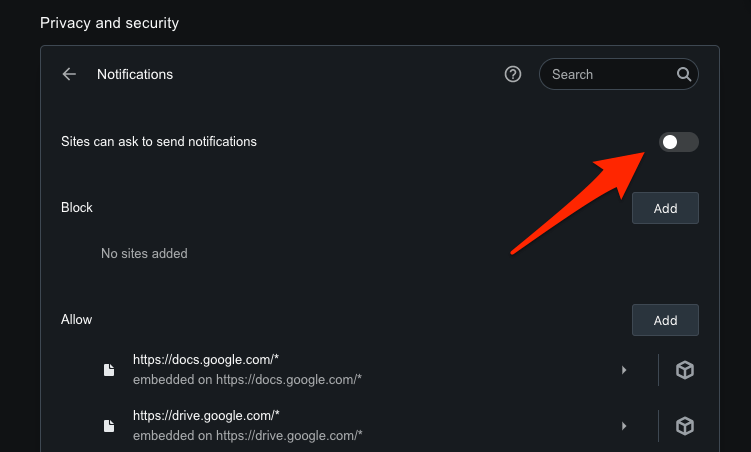751x452 pixels.
Task: Expand details arrow for docs.google.com entry
Action: point(624,370)
